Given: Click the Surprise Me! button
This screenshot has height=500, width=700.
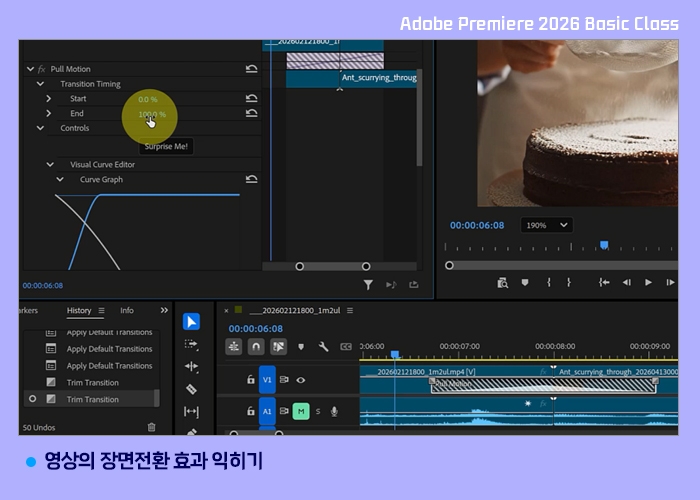Looking at the screenshot, I should [x=166, y=146].
